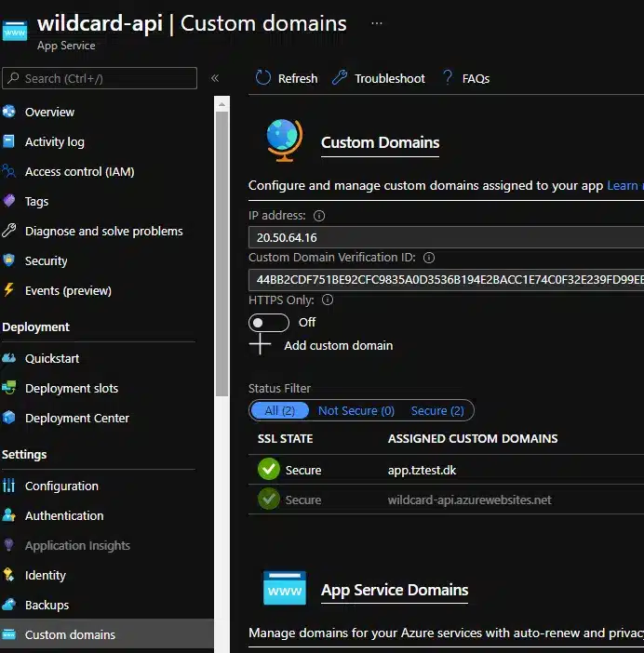
Task: Open the more options ellipsis in header
Action: [x=377, y=23]
